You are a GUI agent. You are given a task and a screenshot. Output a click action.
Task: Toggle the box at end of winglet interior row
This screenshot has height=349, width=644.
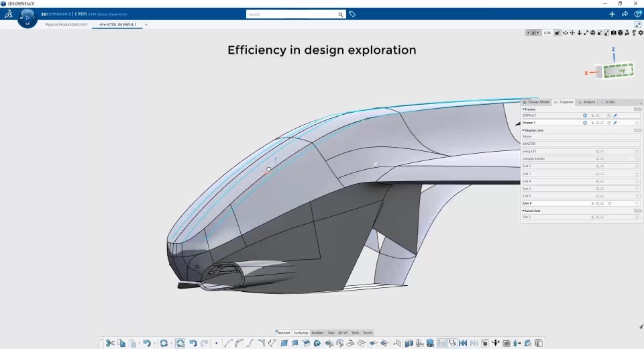click(x=637, y=158)
